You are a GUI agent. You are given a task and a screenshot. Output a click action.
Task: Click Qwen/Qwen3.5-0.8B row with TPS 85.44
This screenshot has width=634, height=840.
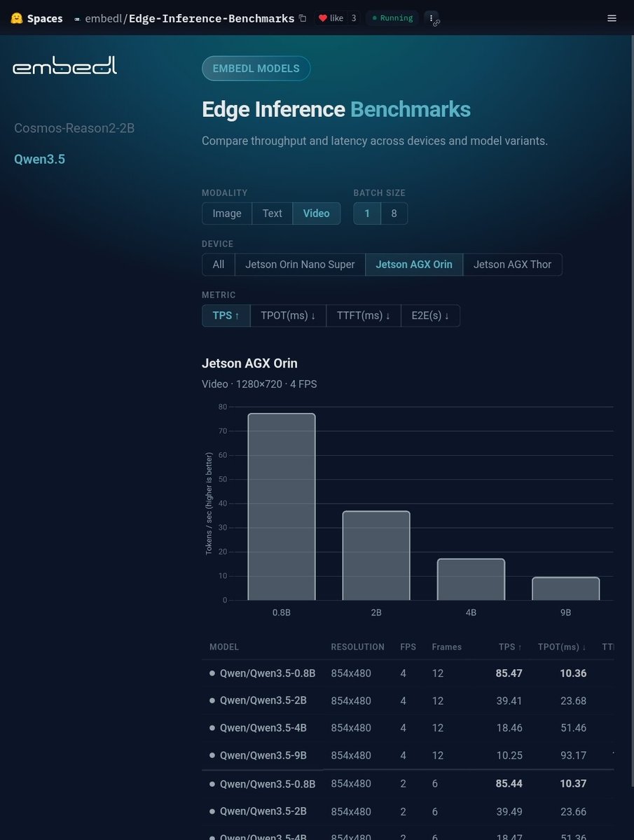[408, 784]
